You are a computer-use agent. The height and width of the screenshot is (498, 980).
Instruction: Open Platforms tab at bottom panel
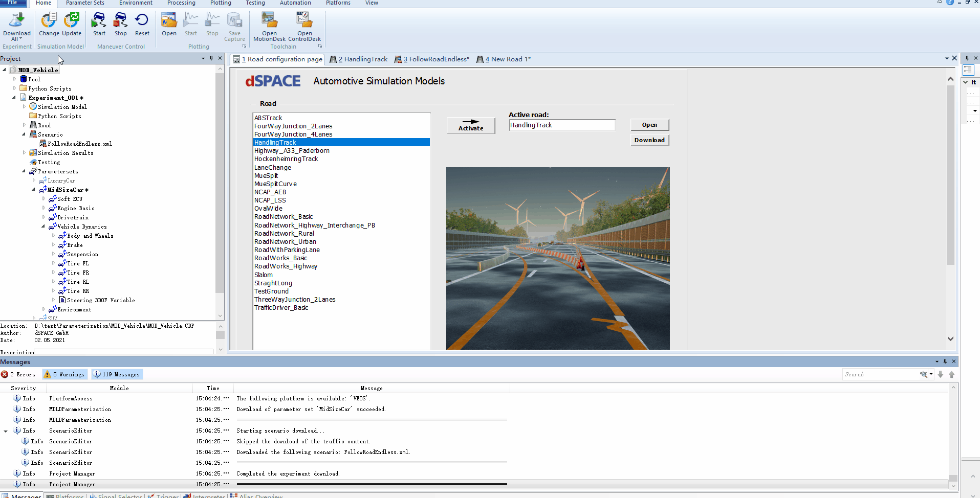[x=66, y=495]
